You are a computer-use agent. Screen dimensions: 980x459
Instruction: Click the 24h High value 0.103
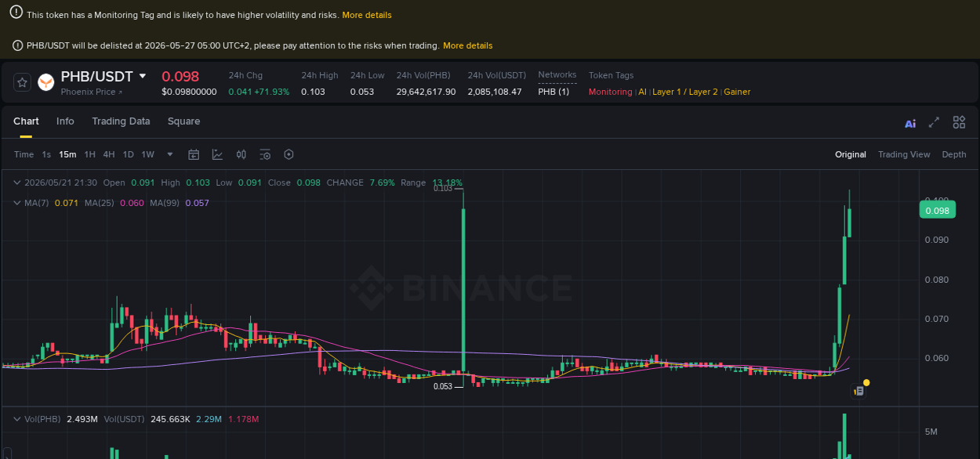[x=313, y=92]
